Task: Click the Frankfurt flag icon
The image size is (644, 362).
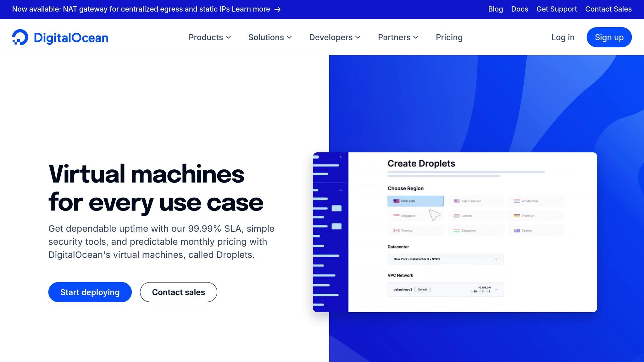Action: (x=517, y=216)
